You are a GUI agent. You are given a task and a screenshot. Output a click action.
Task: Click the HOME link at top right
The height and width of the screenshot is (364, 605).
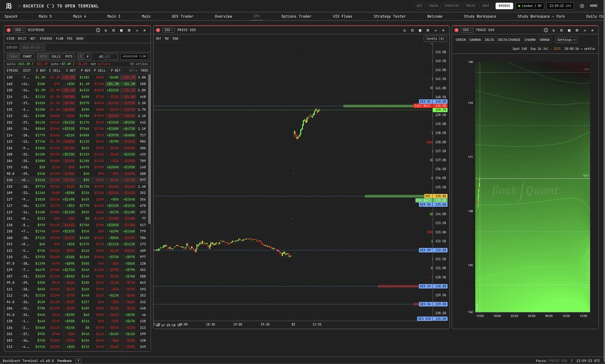pyautogui.click(x=594, y=6)
